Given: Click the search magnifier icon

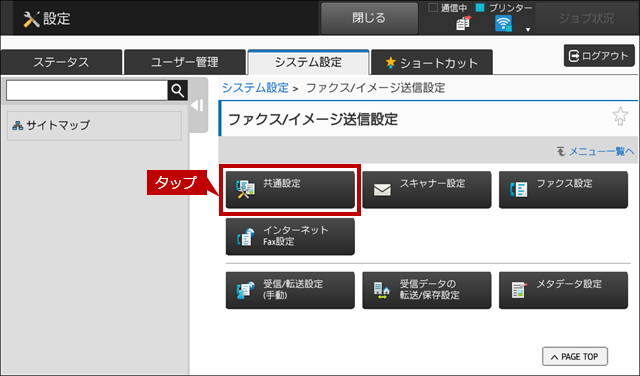Looking at the screenshot, I should pos(178,90).
